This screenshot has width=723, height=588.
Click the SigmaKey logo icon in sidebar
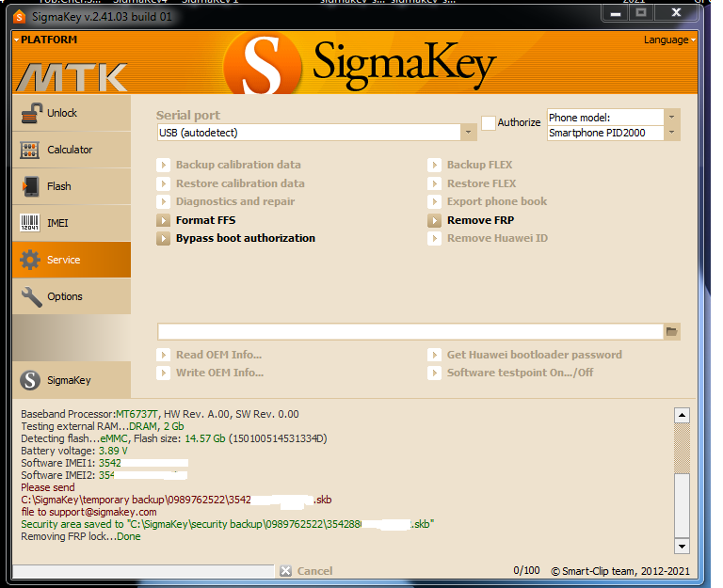pyautogui.click(x=31, y=380)
